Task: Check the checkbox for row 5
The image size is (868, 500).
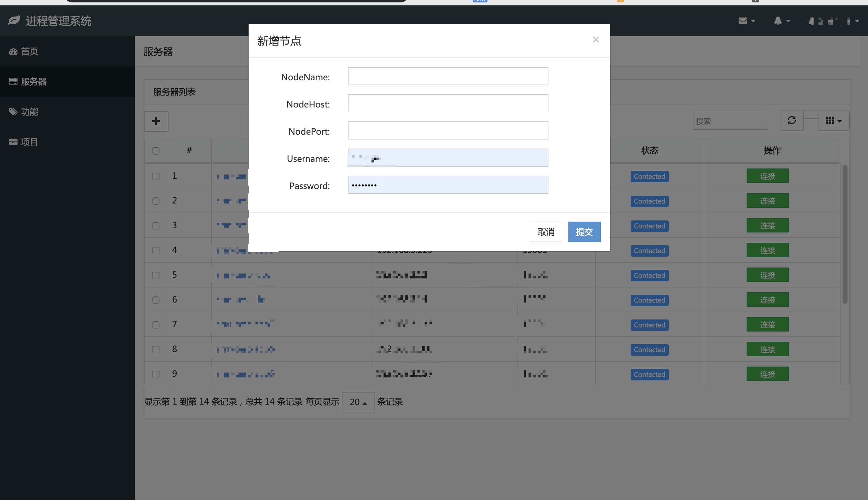Action: coord(156,275)
